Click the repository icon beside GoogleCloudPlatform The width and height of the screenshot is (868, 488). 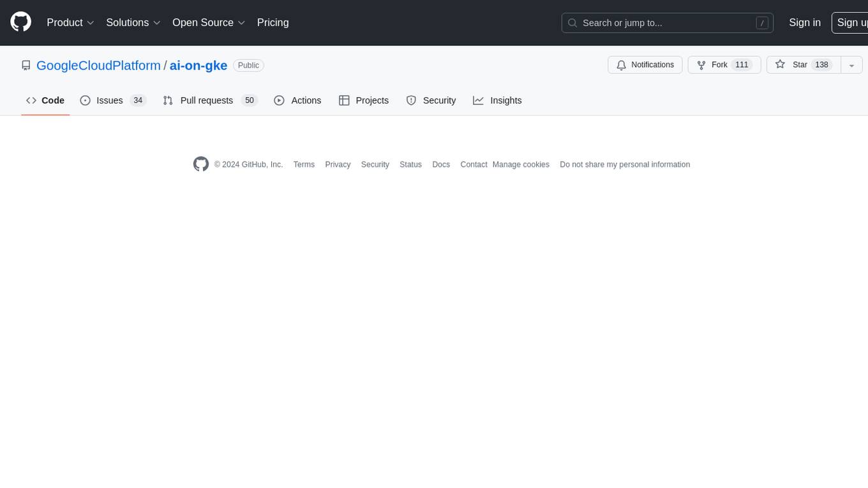coord(26,65)
